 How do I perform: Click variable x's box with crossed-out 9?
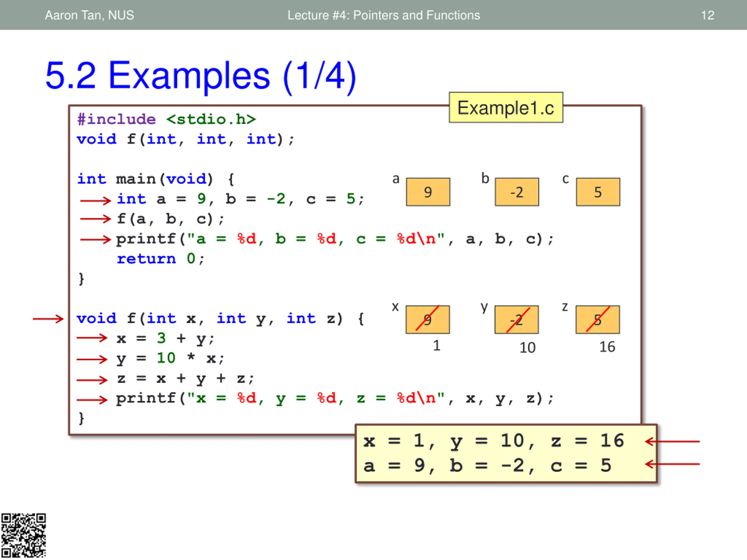click(x=427, y=319)
